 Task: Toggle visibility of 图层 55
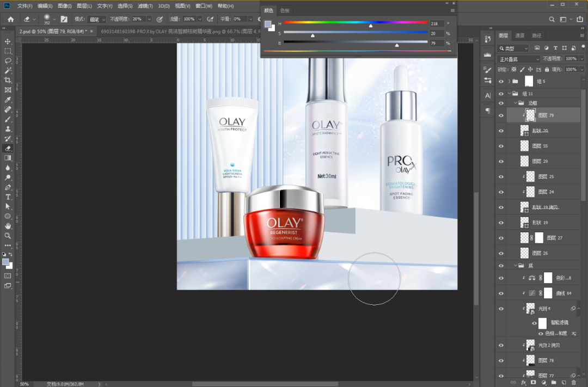coord(501,146)
